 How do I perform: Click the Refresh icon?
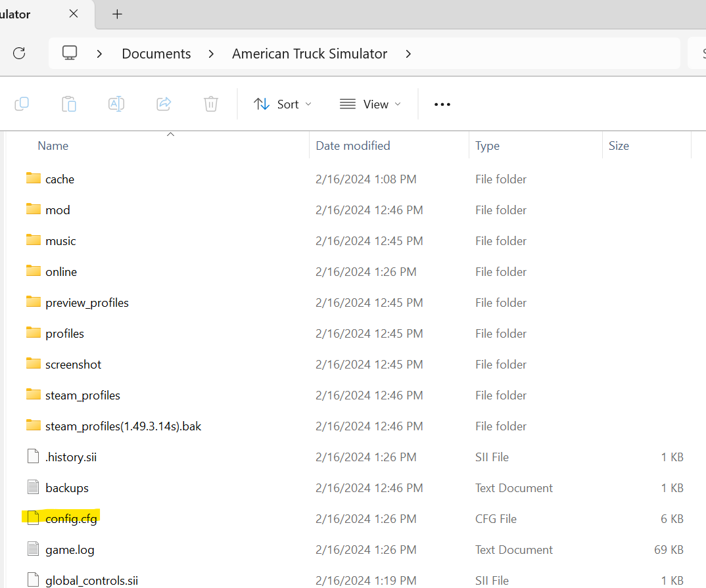pyautogui.click(x=19, y=53)
